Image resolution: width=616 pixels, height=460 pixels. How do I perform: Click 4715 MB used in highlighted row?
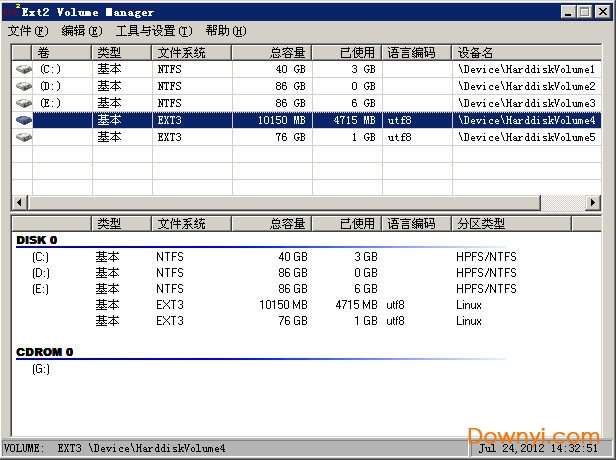(355, 120)
